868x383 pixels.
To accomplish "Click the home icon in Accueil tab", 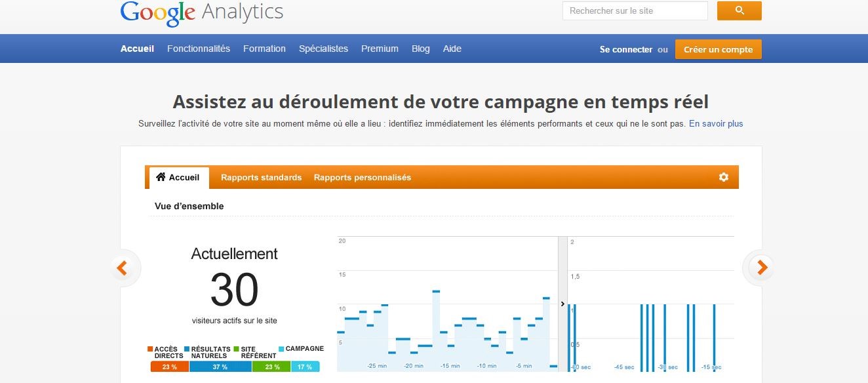I will [x=161, y=177].
